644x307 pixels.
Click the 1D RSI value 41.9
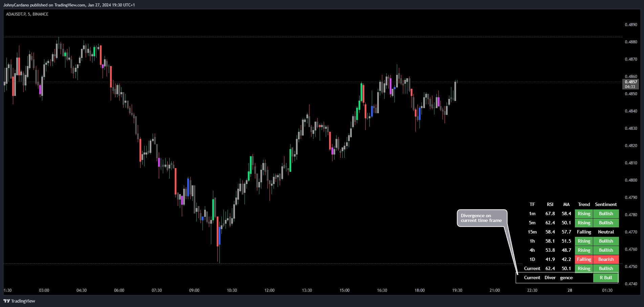point(550,259)
